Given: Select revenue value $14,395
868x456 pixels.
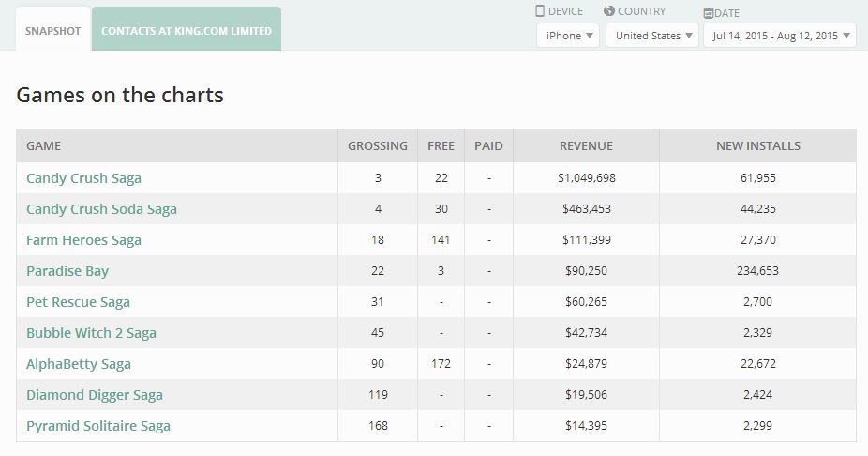Looking at the screenshot, I should click(x=586, y=426).
